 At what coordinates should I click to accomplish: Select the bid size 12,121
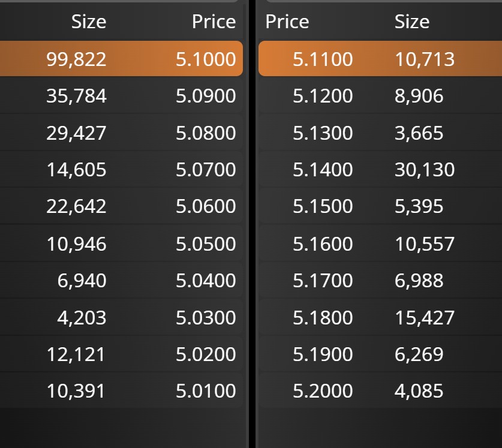76,354
